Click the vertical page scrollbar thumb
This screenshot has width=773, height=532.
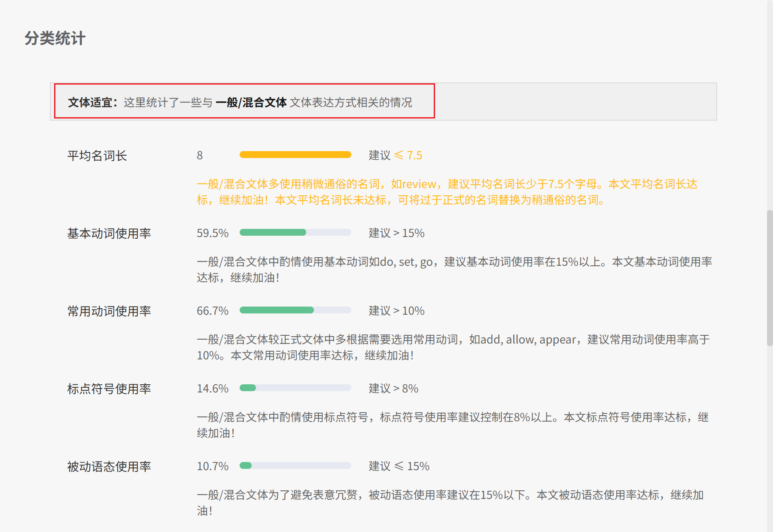[x=770, y=278]
